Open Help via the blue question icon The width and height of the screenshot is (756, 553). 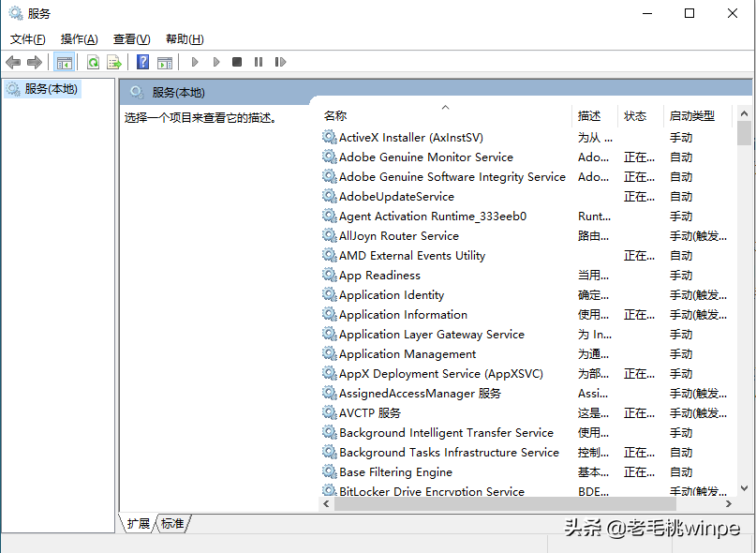(x=142, y=62)
